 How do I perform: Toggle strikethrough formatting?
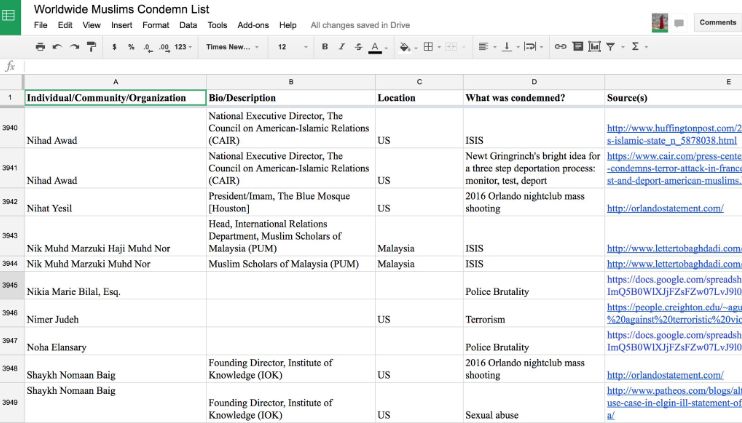pyautogui.click(x=357, y=47)
